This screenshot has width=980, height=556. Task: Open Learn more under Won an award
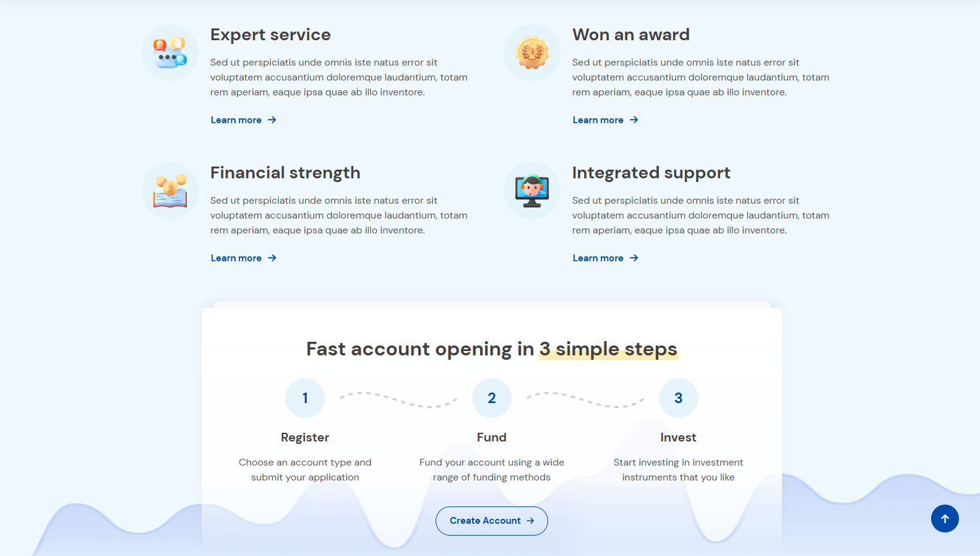(605, 120)
